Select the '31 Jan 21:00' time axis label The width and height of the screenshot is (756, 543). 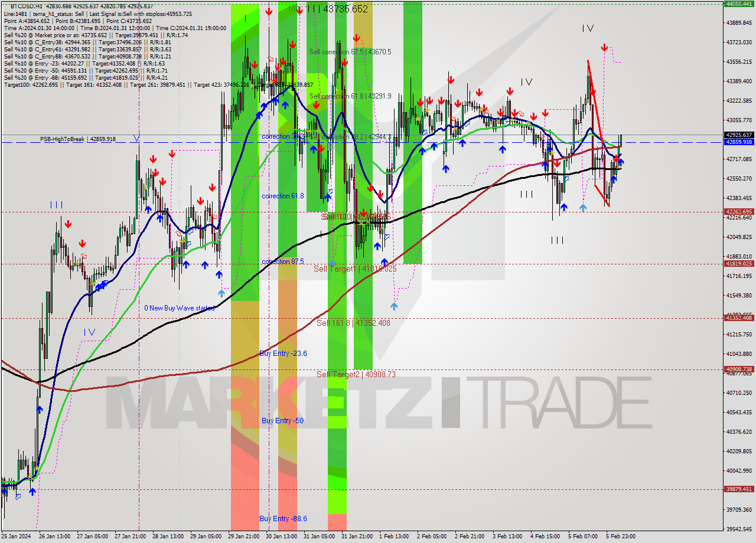tap(357, 537)
